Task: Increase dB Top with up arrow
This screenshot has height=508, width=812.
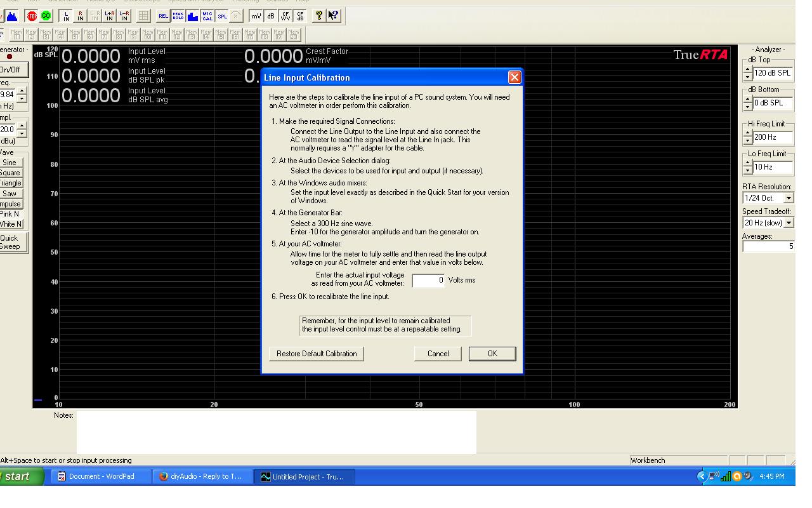Action: click(x=747, y=69)
